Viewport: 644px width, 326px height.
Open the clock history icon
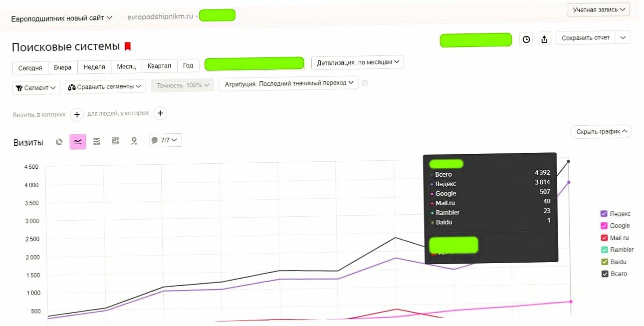(526, 39)
